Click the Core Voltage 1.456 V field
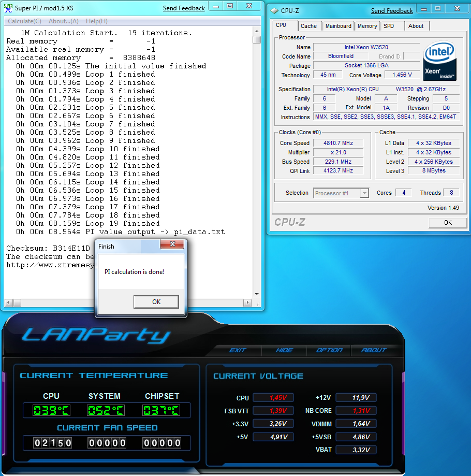471x476 pixels. (402, 75)
